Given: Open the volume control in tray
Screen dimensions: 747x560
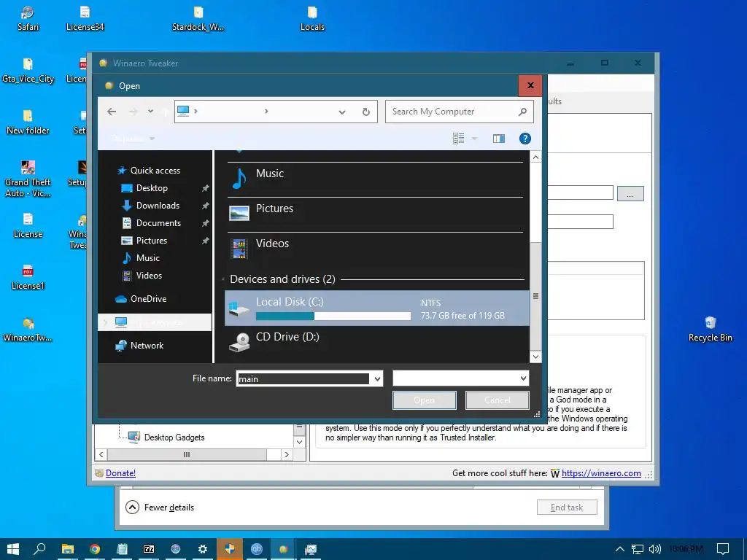Looking at the screenshot, I should click(655, 549).
